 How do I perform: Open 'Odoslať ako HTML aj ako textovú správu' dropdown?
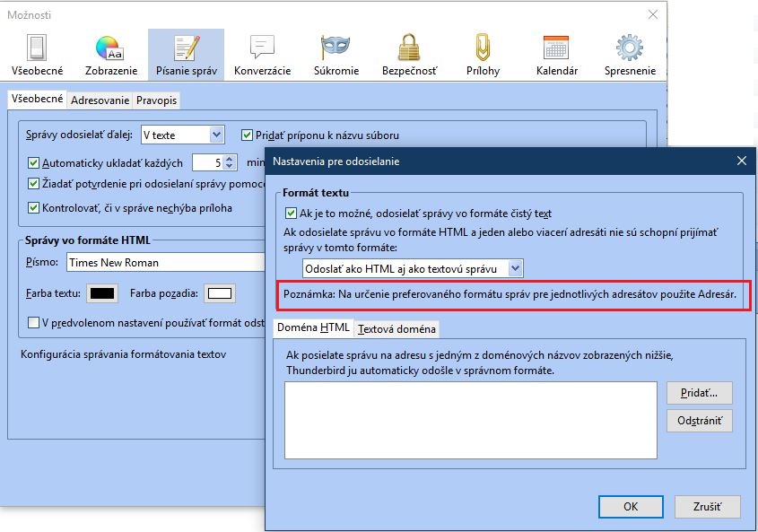click(413, 268)
